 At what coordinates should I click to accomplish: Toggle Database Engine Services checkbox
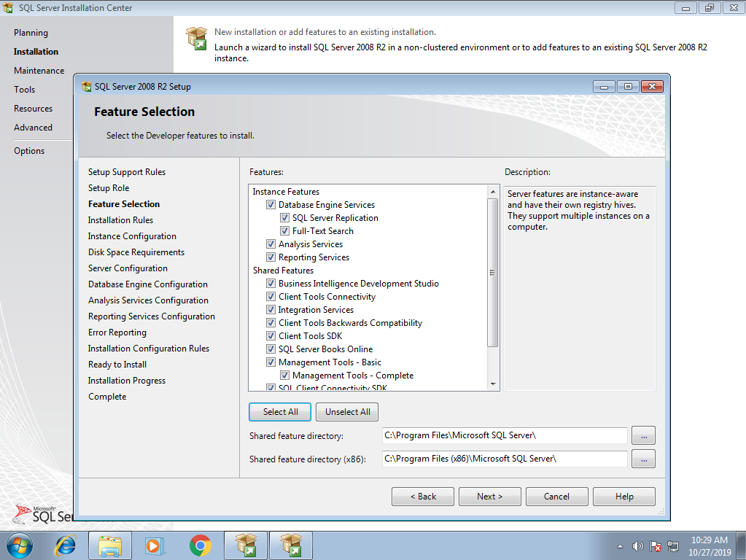coord(271,205)
